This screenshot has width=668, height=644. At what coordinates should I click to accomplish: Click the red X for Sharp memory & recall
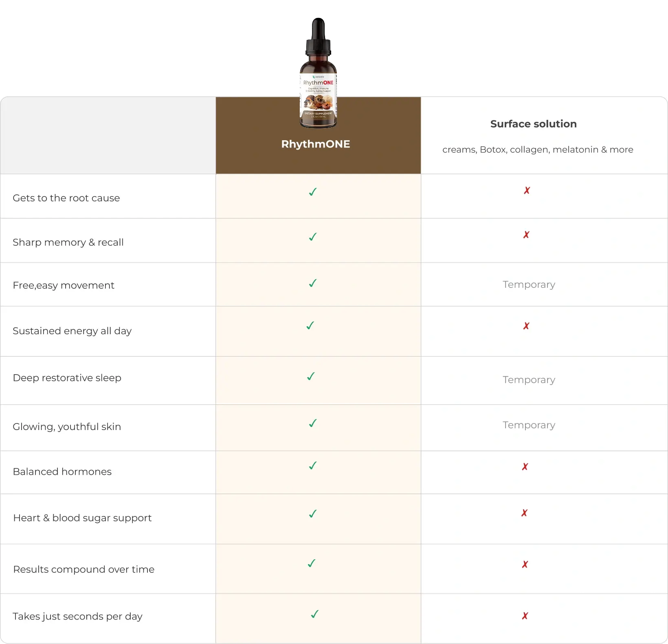click(x=527, y=235)
